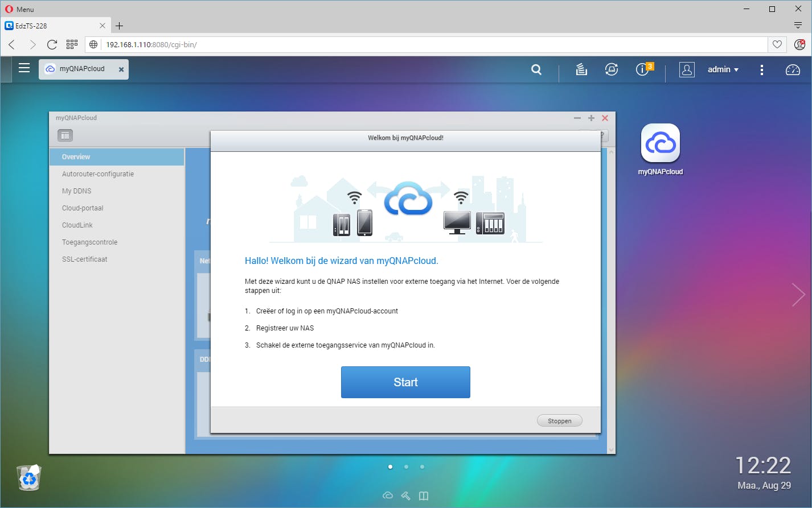Open the recycle bin on the desktop
The width and height of the screenshot is (812, 508).
(x=28, y=477)
